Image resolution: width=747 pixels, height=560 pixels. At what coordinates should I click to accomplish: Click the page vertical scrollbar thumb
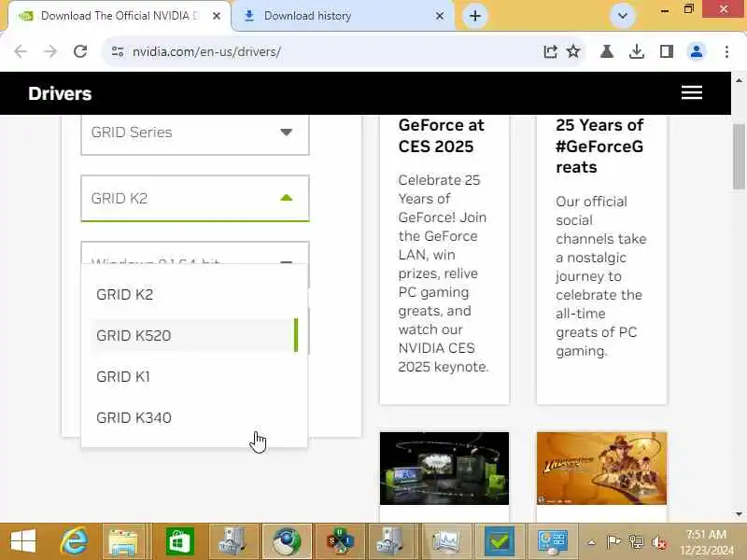tap(739, 156)
